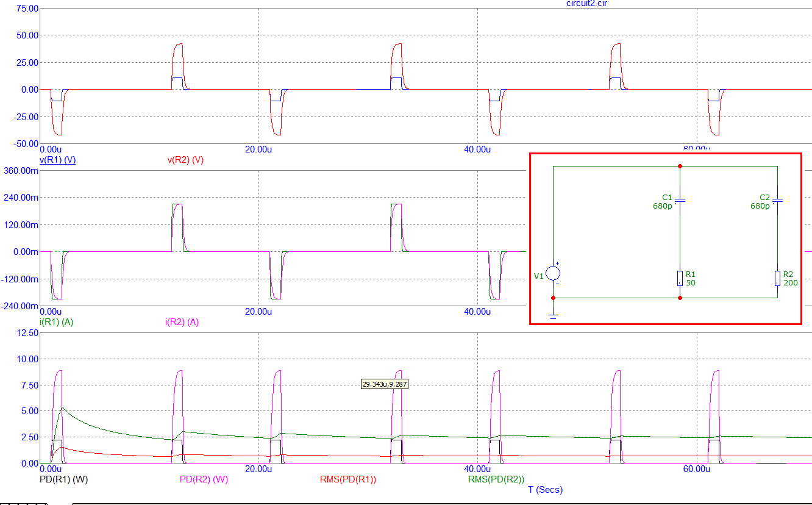The height and width of the screenshot is (505, 812).
Task: Select the PD(R1) (W) trace label
Action: point(63,479)
